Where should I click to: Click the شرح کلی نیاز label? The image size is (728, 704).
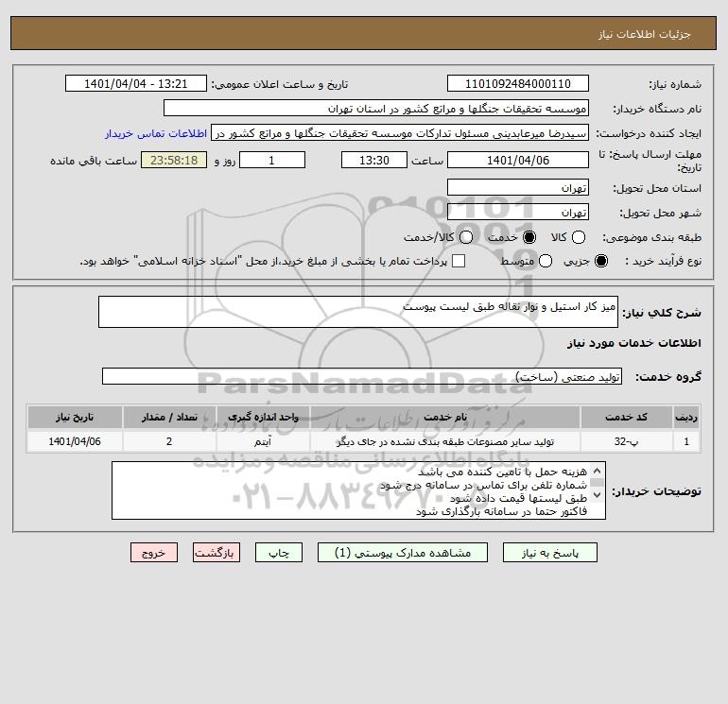tap(662, 313)
